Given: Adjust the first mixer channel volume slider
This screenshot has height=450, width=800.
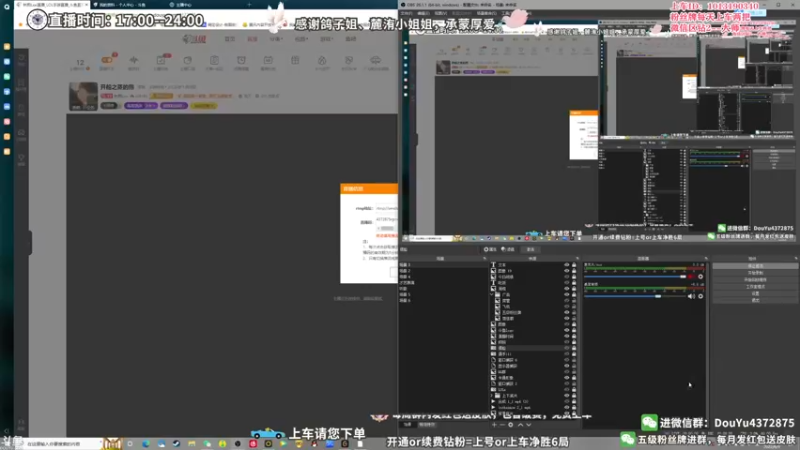Looking at the screenshot, I should (635, 277).
